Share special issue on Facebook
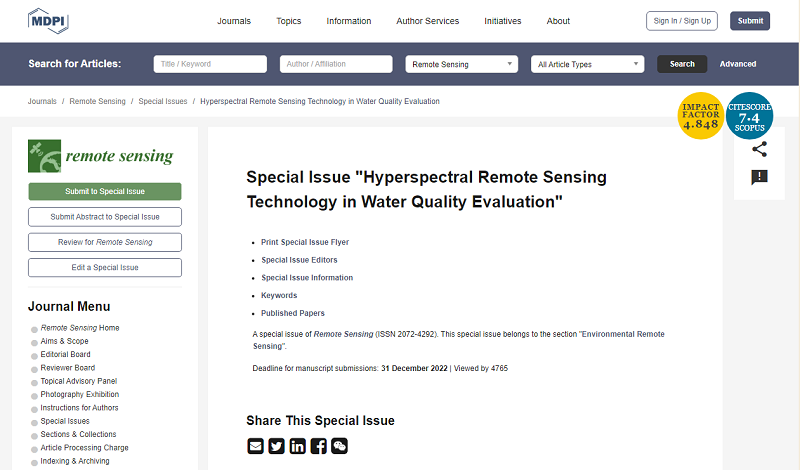The width and height of the screenshot is (800, 470). point(318,446)
